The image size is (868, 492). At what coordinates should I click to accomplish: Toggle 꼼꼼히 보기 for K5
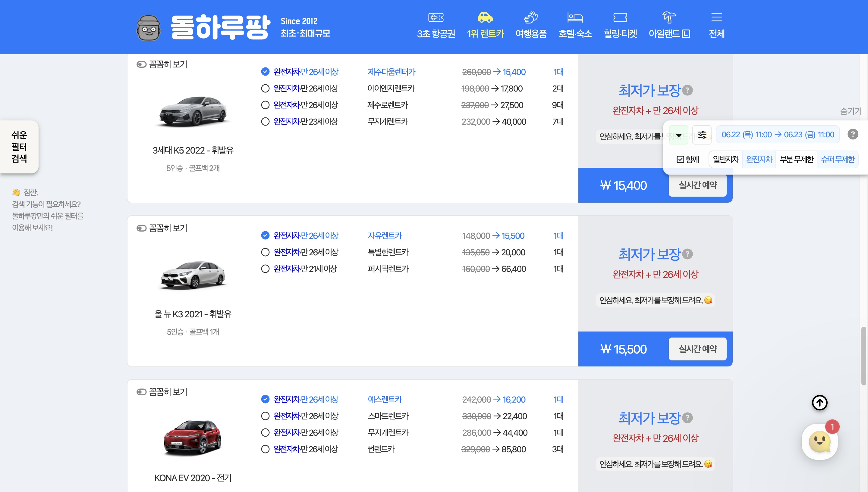tap(141, 64)
